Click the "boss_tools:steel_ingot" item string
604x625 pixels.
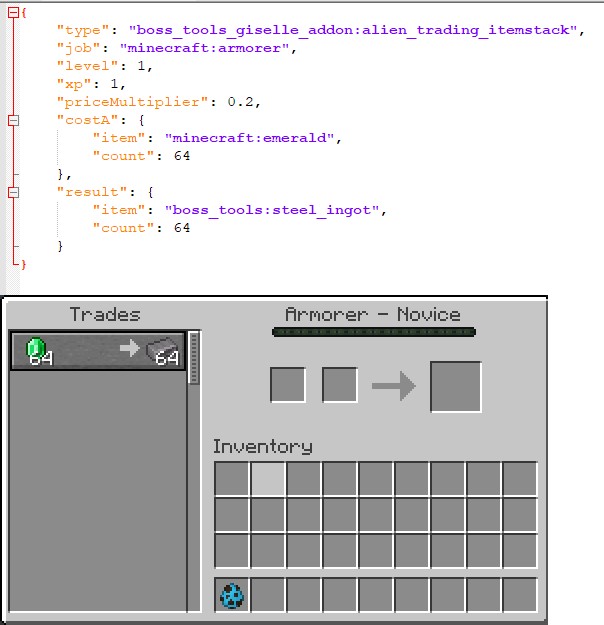277,209
